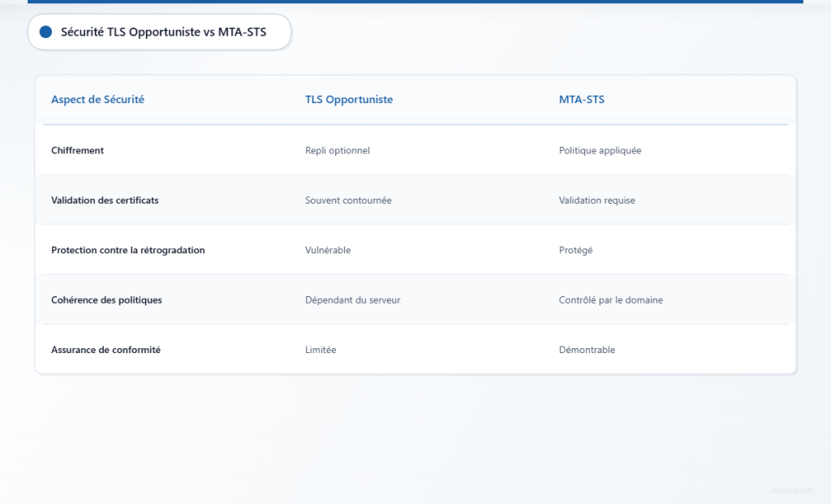This screenshot has height=504, width=831.
Task: Select the 'MTA-STS' column header
Action: pyautogui.click(x=581, y=99)
